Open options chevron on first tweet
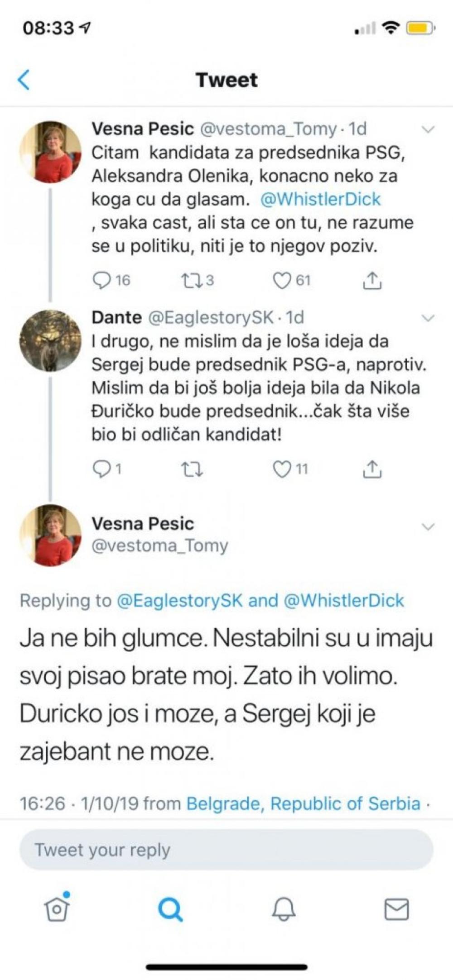453x980 pixels. [x=428, y=130]
